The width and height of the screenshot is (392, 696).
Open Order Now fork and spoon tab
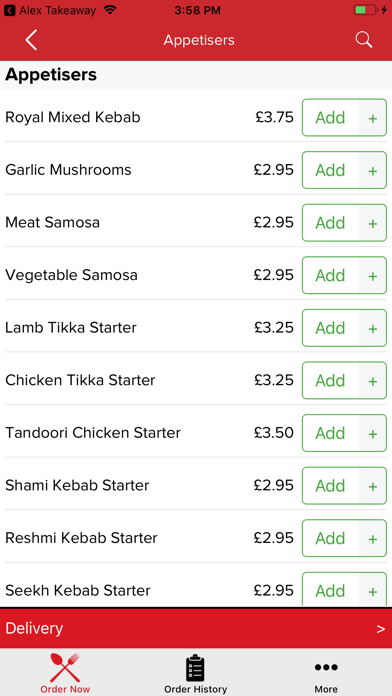pyautogui.click(x=65, y=673)
